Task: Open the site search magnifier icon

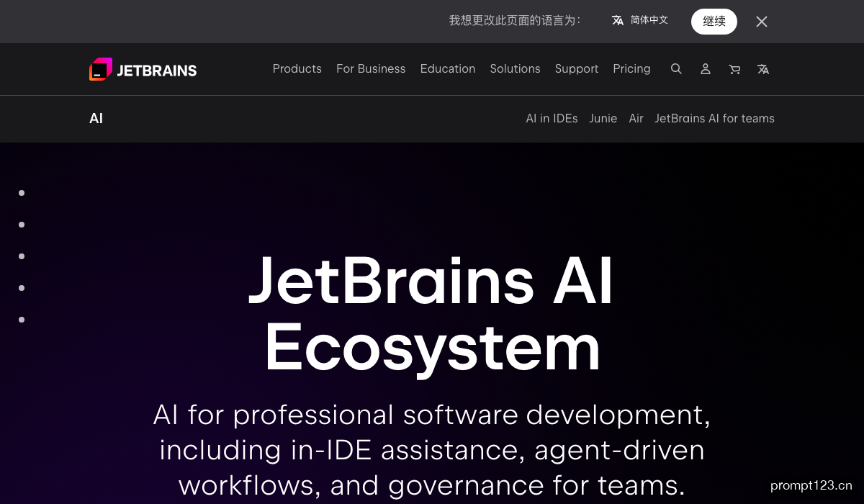Action: point(676,69)
